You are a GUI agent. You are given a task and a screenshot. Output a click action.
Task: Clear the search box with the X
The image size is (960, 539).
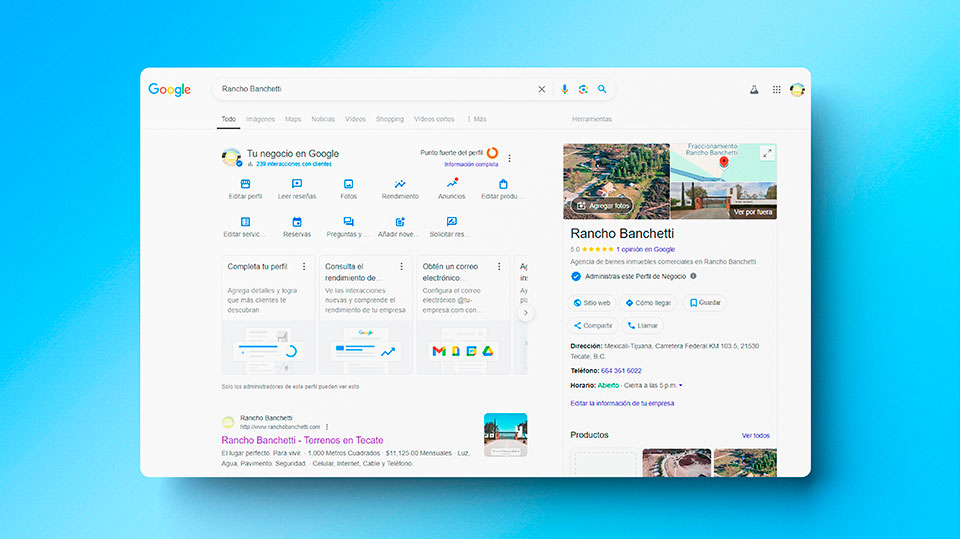click(x=542, y=89)
